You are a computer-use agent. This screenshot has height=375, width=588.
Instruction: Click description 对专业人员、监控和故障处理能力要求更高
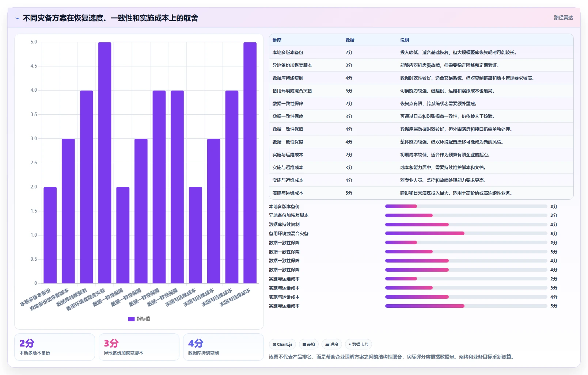(x=443, y=180)
